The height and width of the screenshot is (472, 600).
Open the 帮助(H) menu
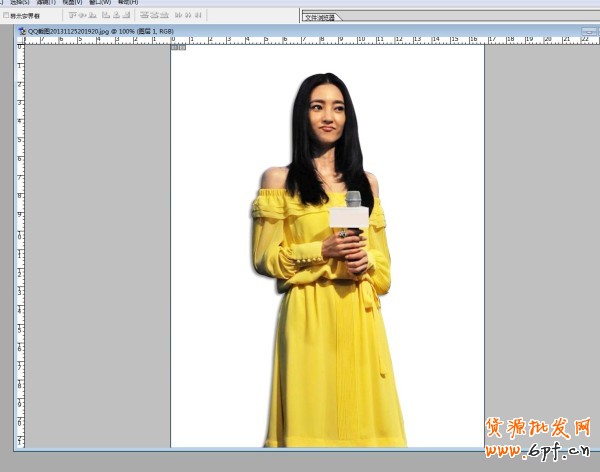[x=128, y=3]
